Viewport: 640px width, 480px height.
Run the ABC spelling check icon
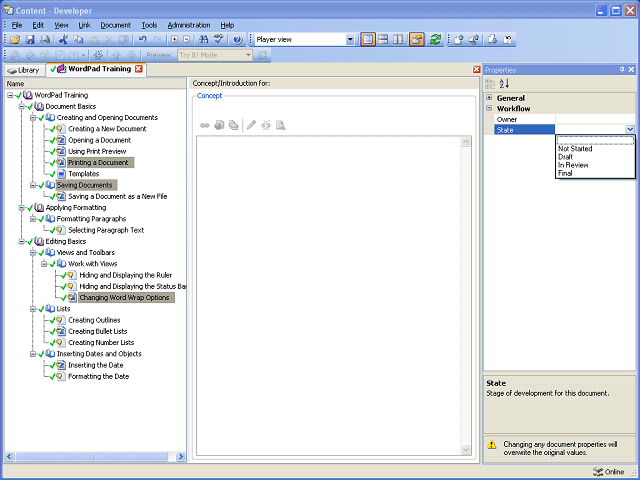(x=219, y=40)
